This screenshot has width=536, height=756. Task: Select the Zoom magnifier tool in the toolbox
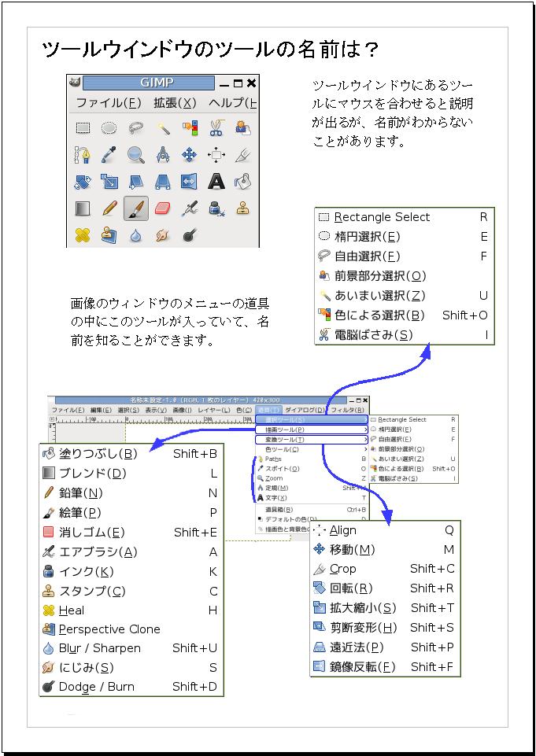(x=136, y=155)
